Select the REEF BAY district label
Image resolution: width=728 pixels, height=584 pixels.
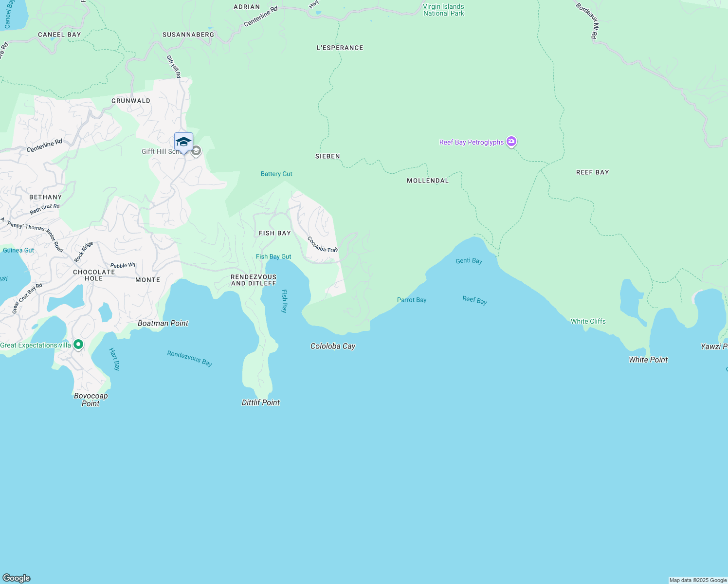(593, 172)
